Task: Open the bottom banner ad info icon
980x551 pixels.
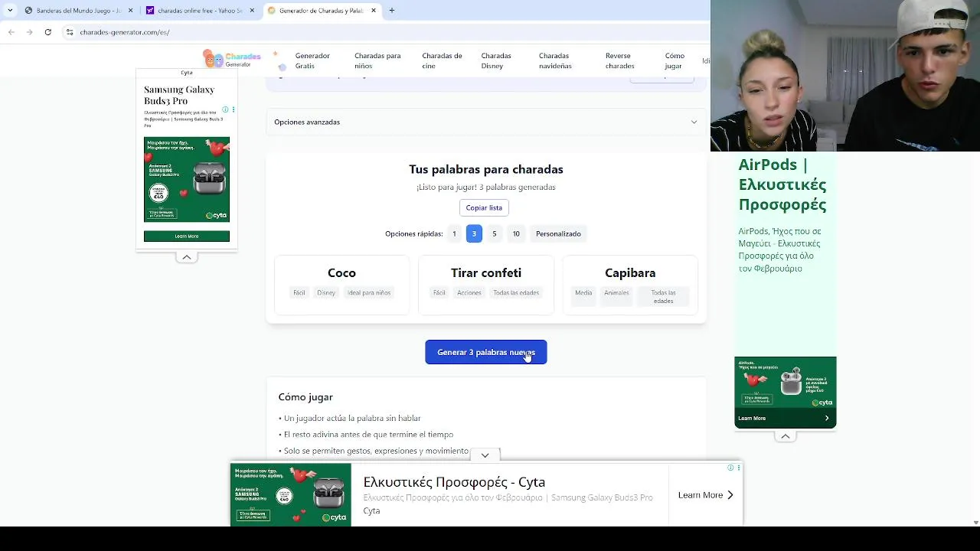Action: pyautogui.click(x=731, y=468)
